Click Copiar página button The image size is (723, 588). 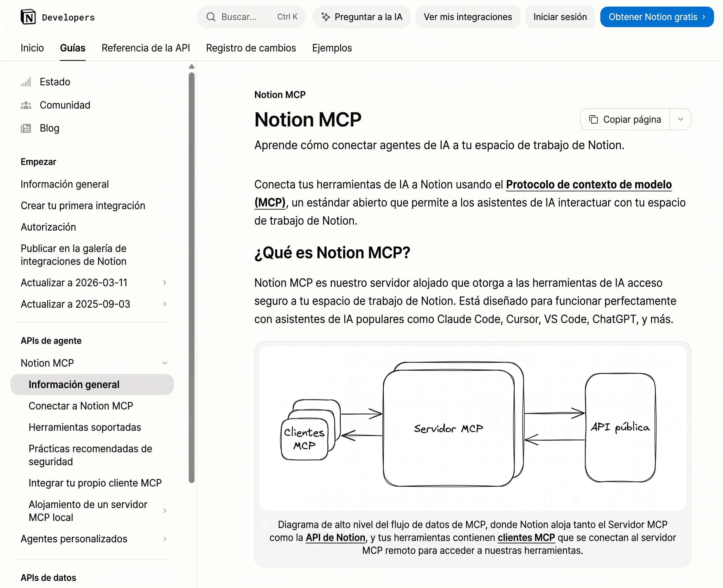[625, 119]
